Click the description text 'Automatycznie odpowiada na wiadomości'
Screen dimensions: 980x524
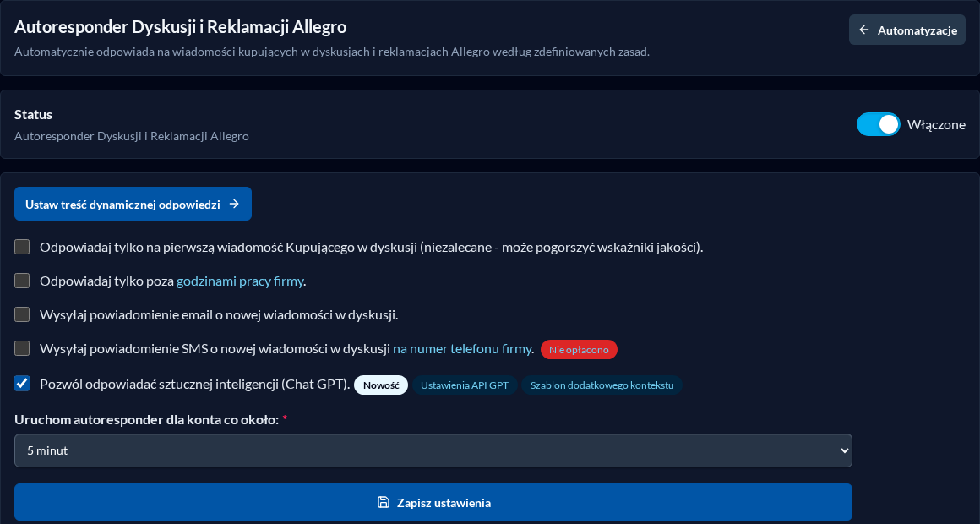(332, 52)
